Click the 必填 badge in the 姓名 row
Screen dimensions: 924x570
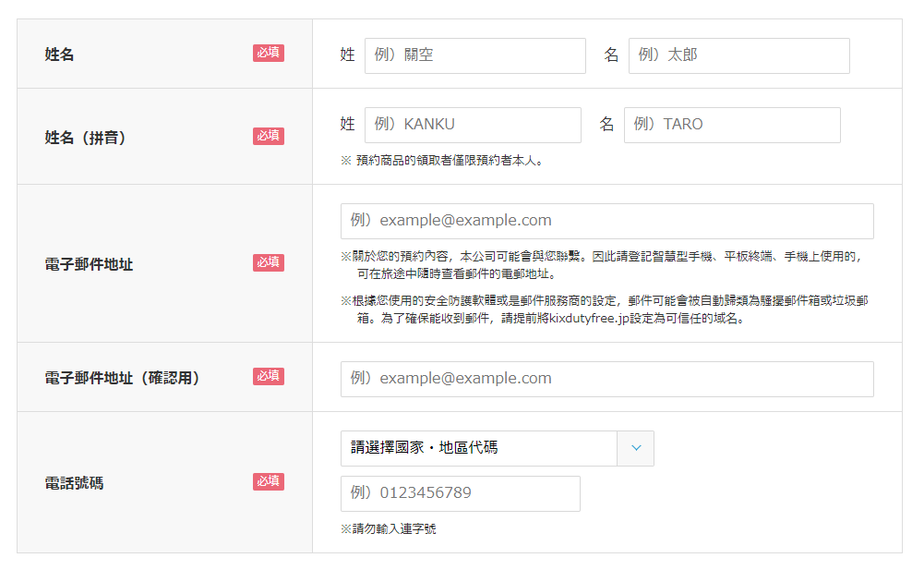(x=269, y=53)
